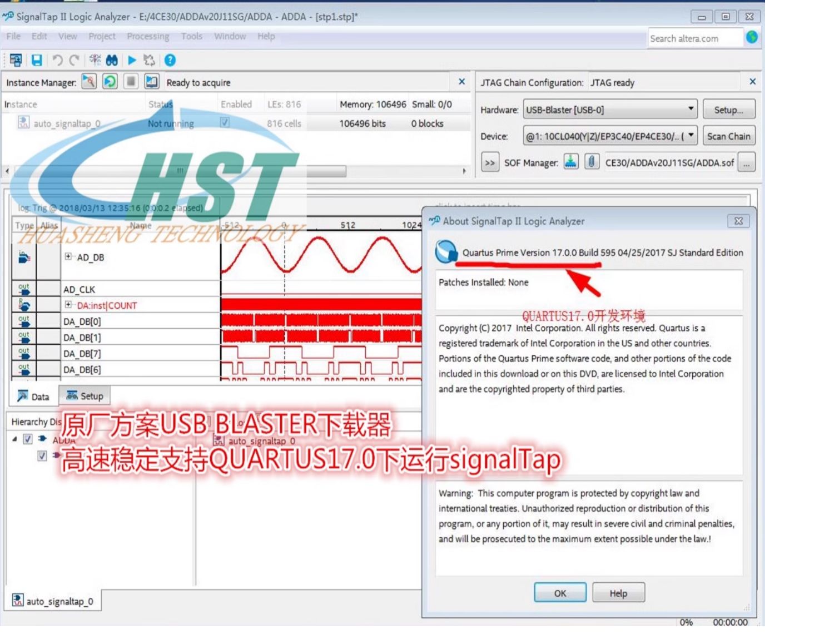Click Instance Manager's green Autorun Analysis icon

[110, 82]
